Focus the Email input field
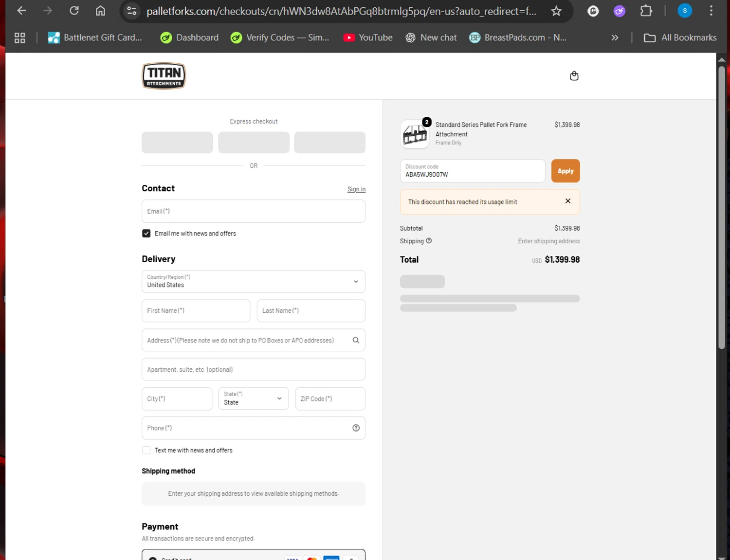The width and height of the screenshot is (730, 560). click(x=254, y=211)
